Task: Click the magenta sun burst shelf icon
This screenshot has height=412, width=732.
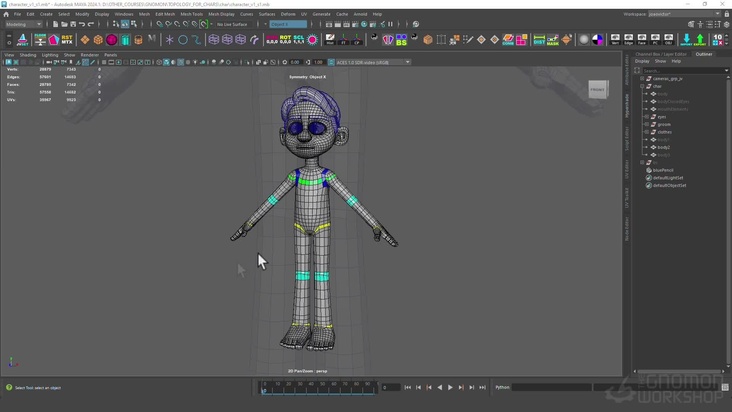Action: [x=312, y=40]
